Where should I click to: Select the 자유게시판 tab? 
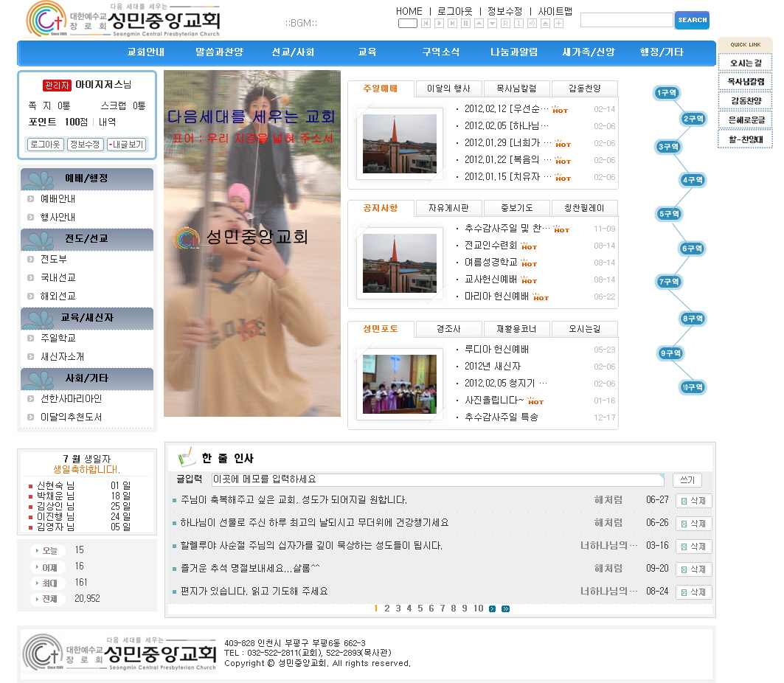point(448,208)
